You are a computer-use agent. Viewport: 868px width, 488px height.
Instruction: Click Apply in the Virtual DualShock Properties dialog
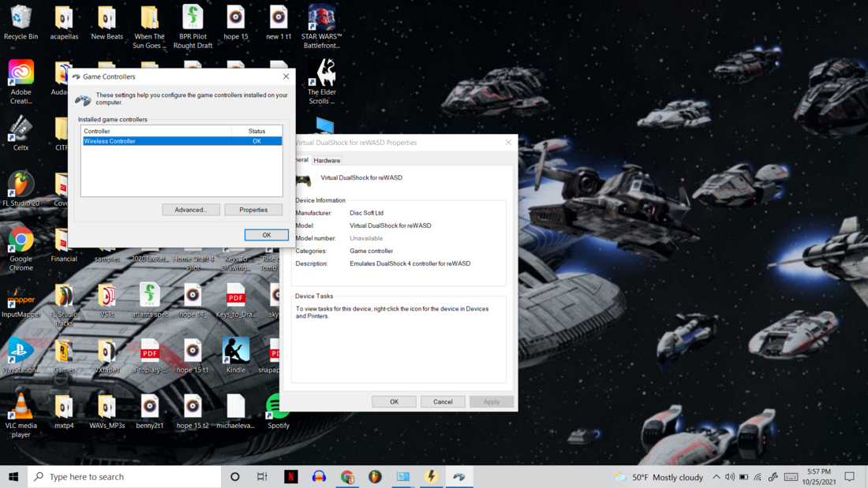[x=492, y=402]
